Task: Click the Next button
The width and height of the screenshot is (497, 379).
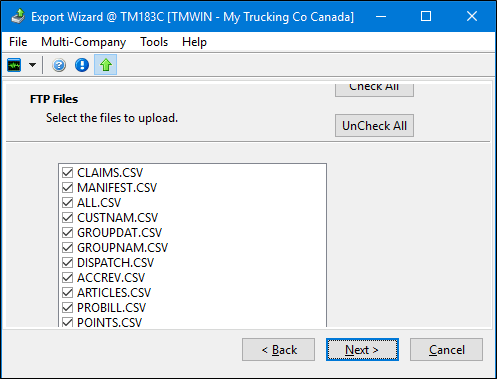Action: 362,350
